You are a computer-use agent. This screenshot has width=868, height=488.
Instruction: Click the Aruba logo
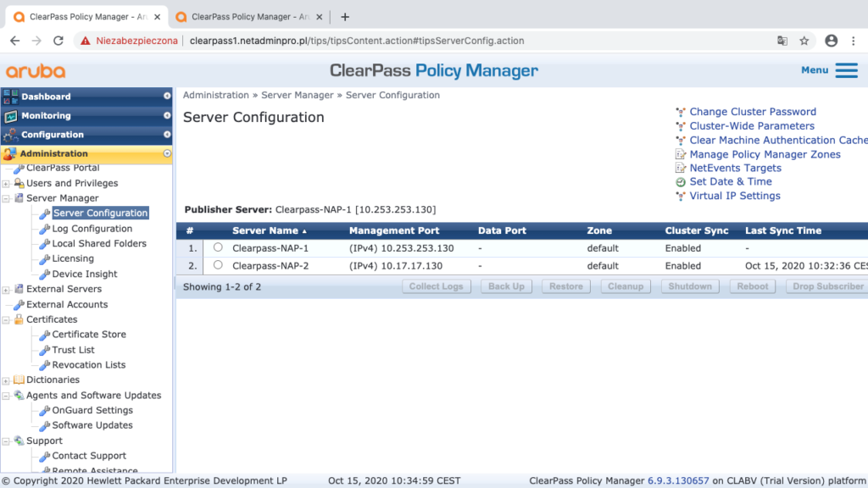[36, 71]
